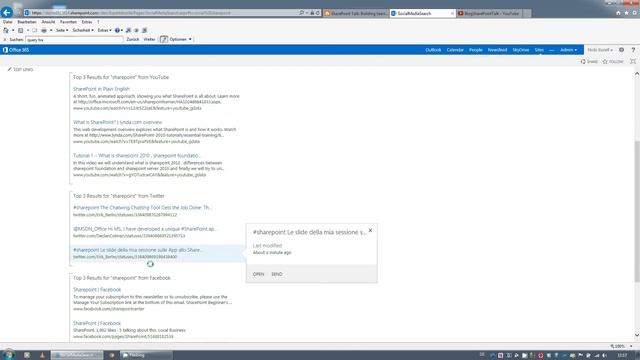Click the taskbar clock

tap(622, 356)
